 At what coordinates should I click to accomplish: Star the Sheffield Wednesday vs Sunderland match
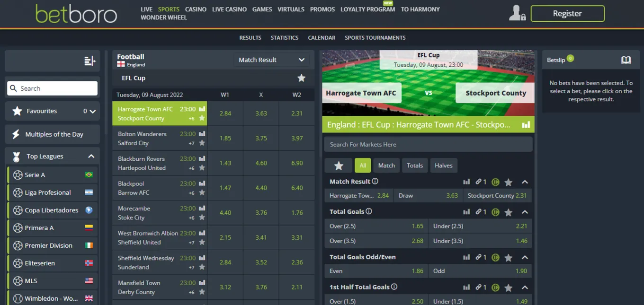pos(202,267)
